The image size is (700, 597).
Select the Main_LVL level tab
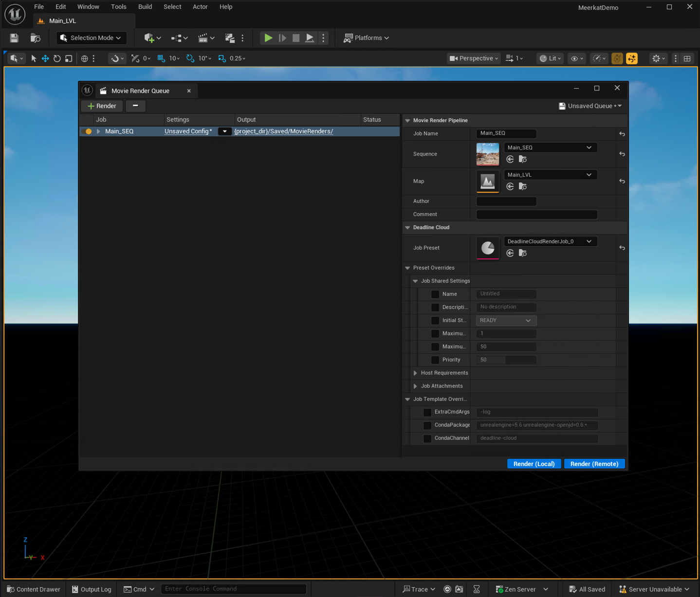point(61,20)
